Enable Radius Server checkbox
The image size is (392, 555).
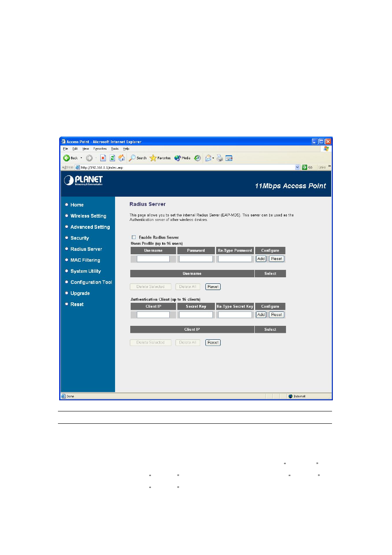pos(134,237)
